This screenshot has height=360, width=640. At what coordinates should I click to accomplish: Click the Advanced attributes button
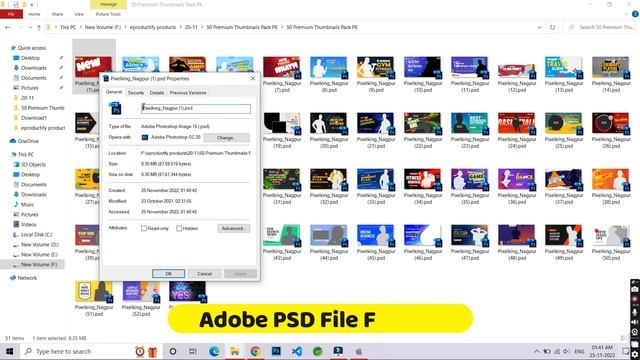tap(233, 229)
